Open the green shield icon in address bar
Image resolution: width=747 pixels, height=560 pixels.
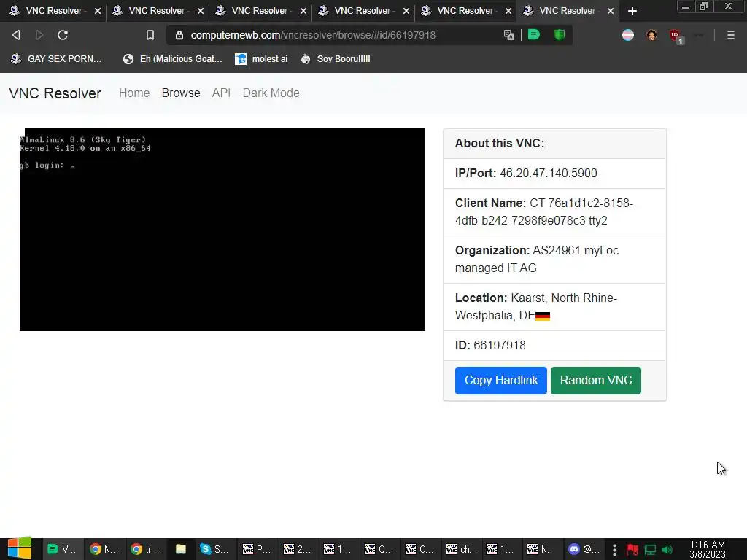point(560,35)
